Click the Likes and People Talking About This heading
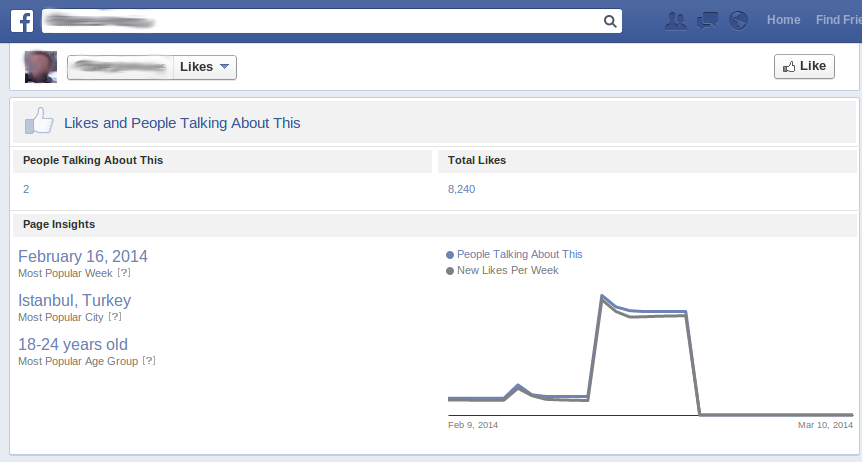Screen dimensions: 862x462 [x=182, y=123]
